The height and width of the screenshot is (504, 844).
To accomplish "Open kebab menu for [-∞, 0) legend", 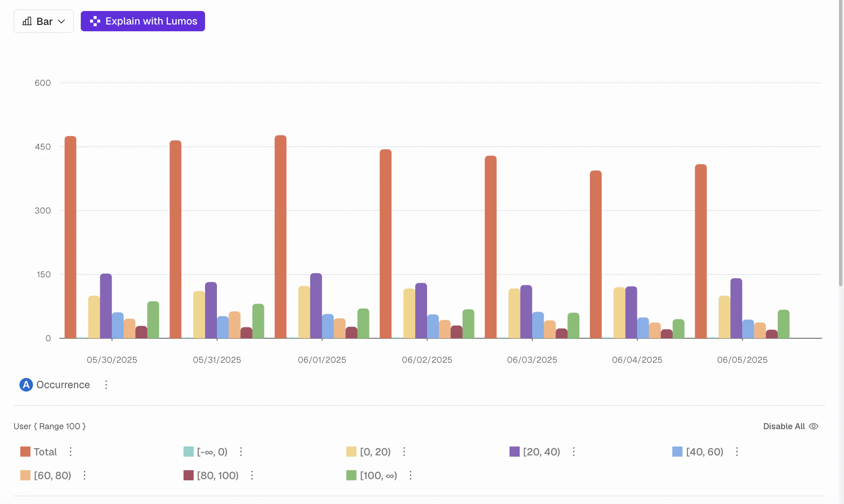I will (x=241, y=452).
